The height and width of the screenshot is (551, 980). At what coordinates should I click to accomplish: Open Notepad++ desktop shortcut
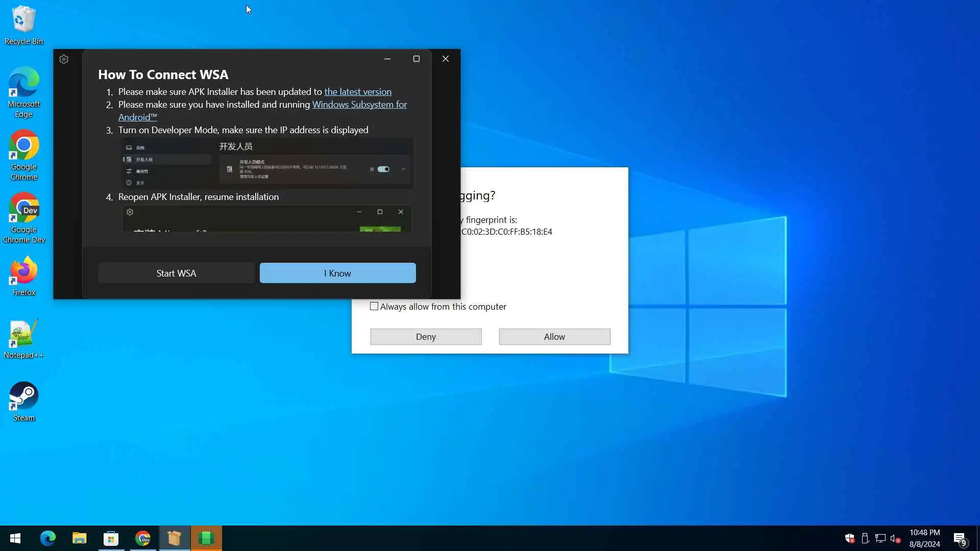[x=23, y=338]
